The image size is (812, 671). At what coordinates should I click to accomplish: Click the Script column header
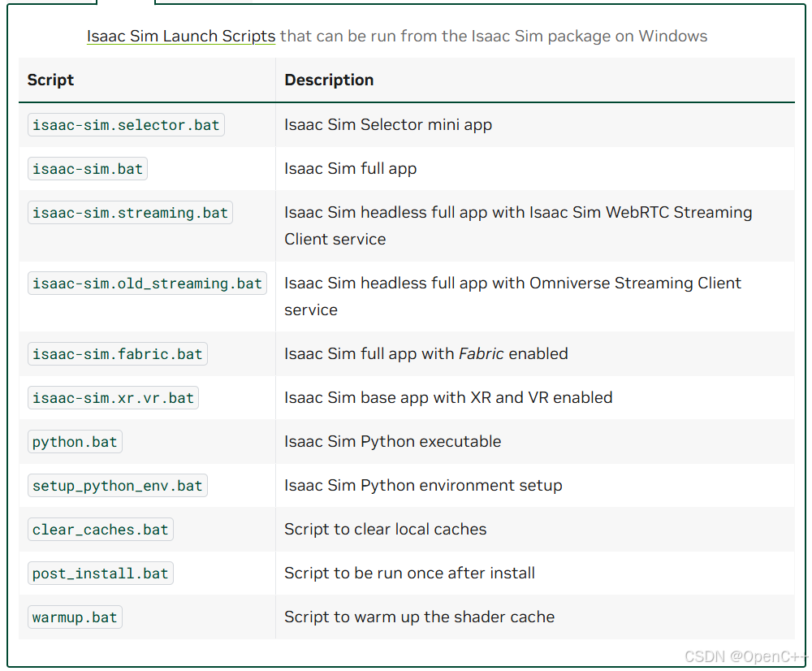50,80
